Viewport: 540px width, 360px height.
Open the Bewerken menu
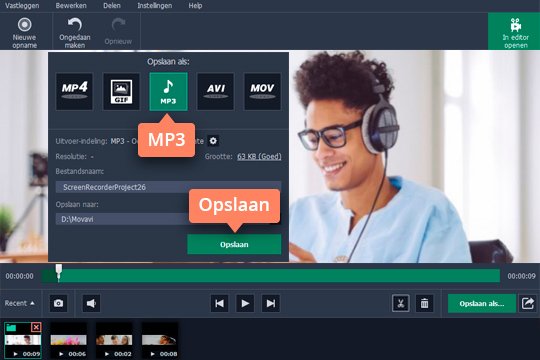(71, 6)
